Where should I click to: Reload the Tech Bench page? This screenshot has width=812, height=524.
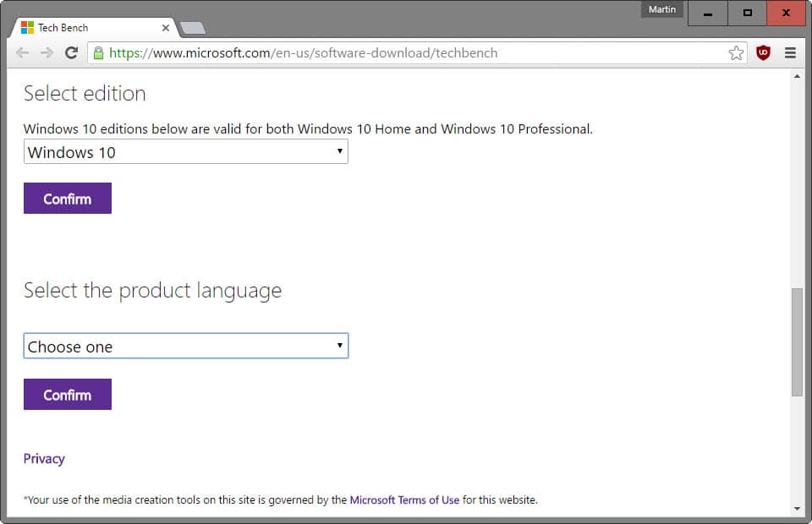(x=71, y=52)
